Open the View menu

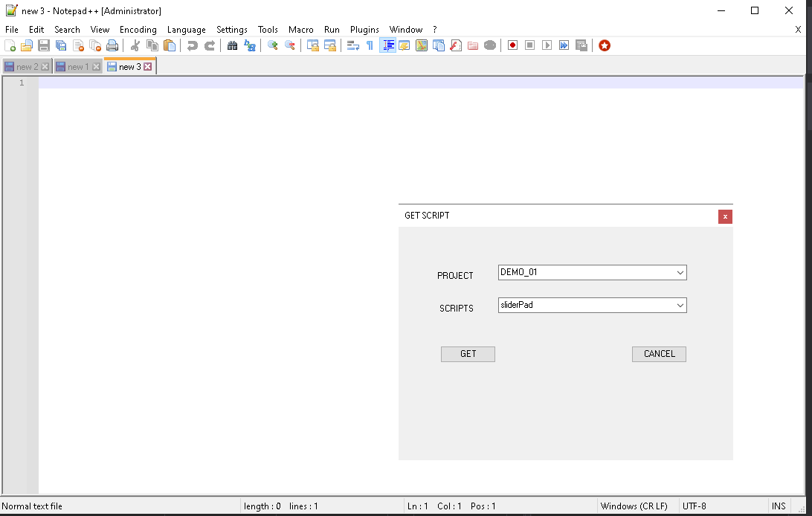100,30
